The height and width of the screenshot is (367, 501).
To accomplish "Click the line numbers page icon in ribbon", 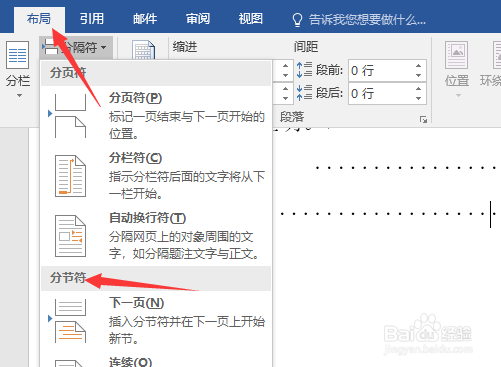I will coord(143,49).
